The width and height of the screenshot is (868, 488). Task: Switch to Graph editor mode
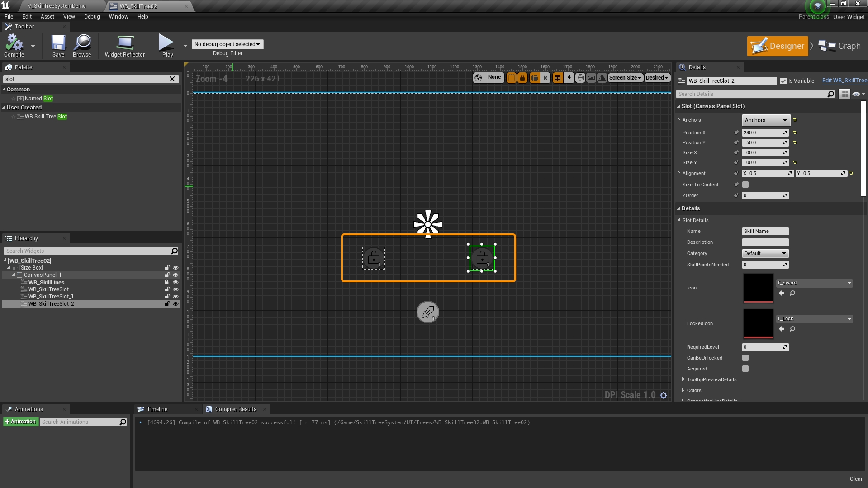tap(840, 46)
